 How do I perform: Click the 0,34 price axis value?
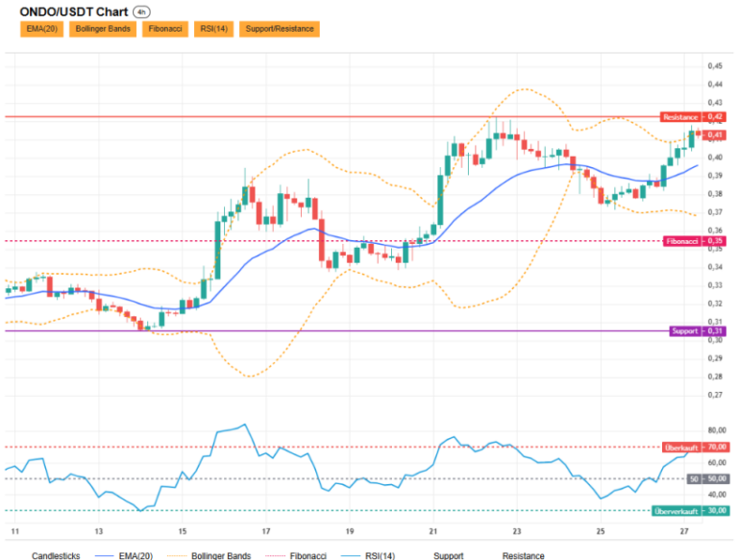(715, 267)
